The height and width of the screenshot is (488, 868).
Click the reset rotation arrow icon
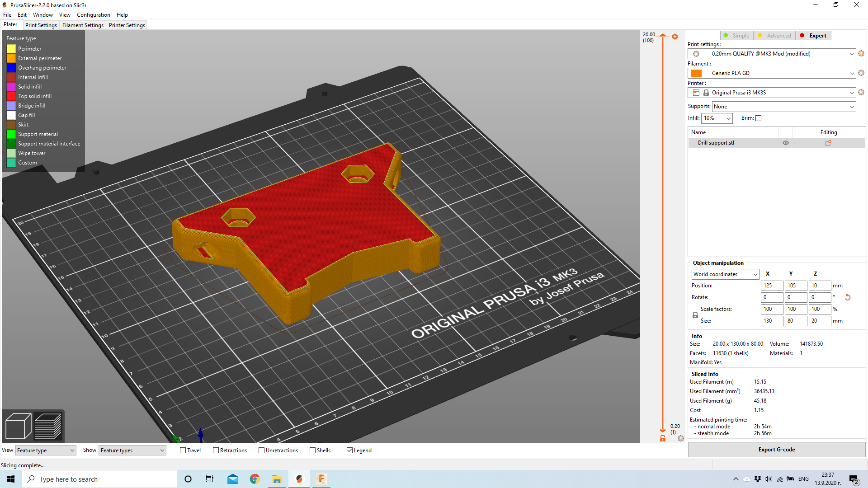(848, 297)
